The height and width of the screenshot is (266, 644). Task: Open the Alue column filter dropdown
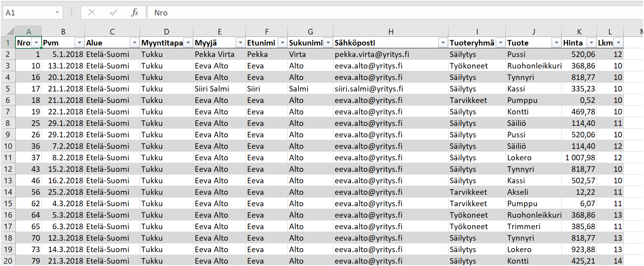pyautogui.click(x=135, y=43)
